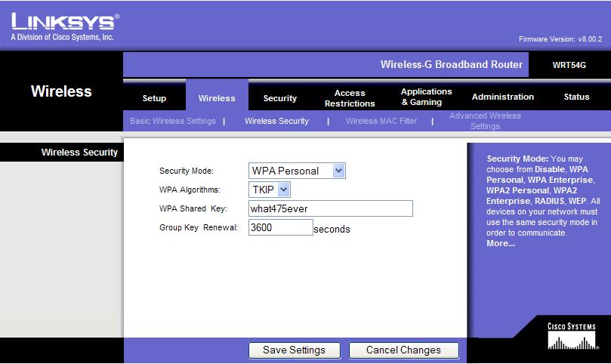Click the Wireless Security section heading
The width and height of the screenshot is (611, 364).
coord(79,152)
